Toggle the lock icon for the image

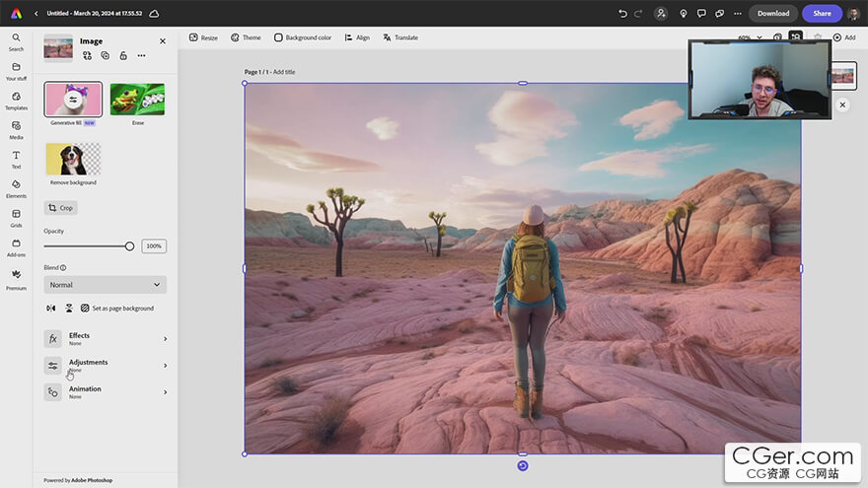point(123,55)
